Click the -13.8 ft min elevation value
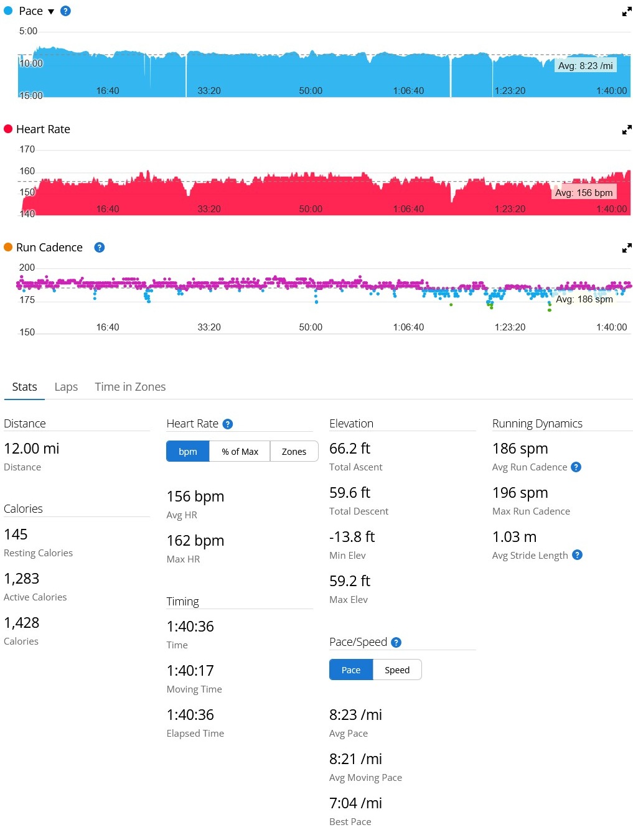The image size is (633, 840). click(352, 537)
